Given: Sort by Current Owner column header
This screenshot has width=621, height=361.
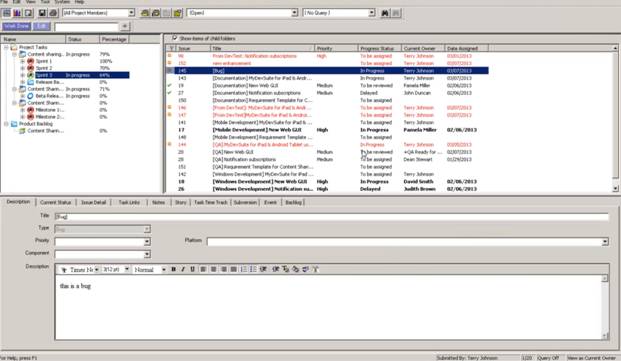Looking at the screenshot, I should (423, 48).
